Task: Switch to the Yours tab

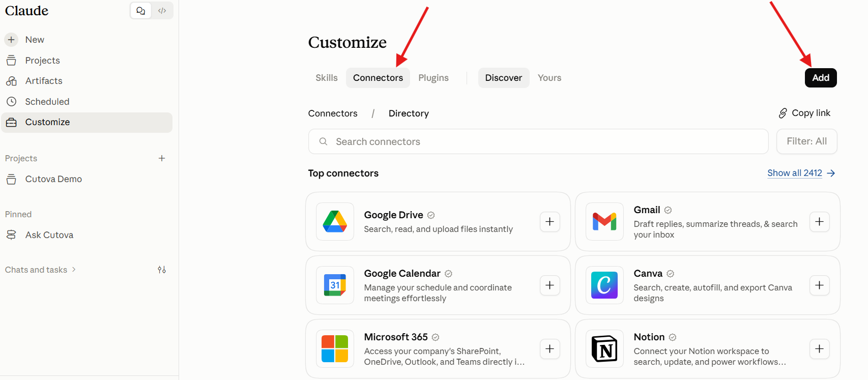Action: (549, 78)
